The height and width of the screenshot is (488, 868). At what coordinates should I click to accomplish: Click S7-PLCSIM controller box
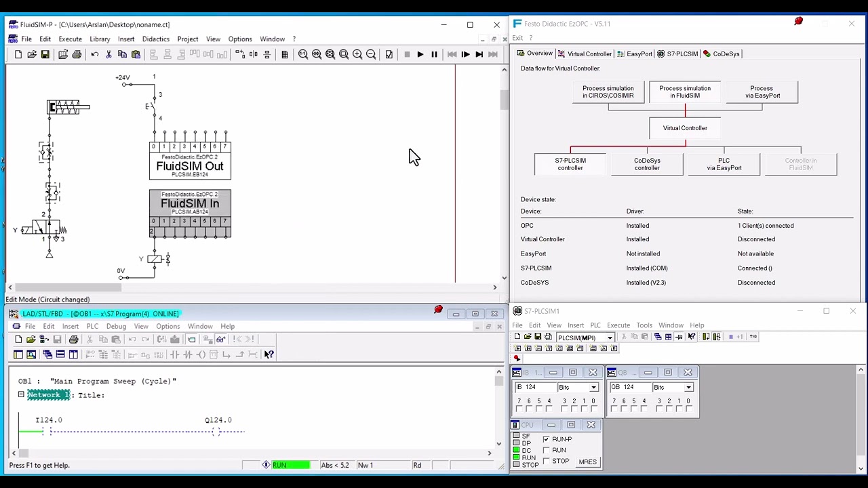pos(570,164)
